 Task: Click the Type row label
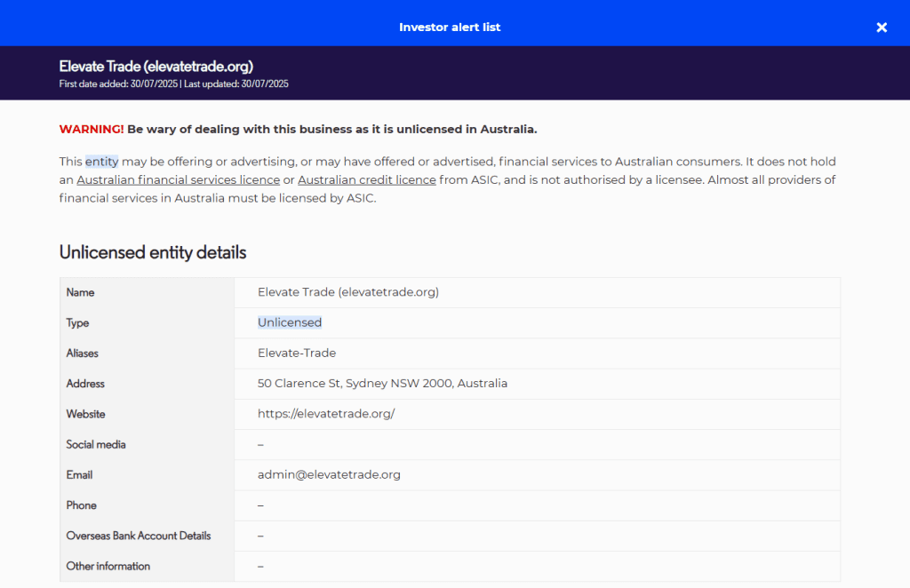pyautogui.click(x=77, y=323)
